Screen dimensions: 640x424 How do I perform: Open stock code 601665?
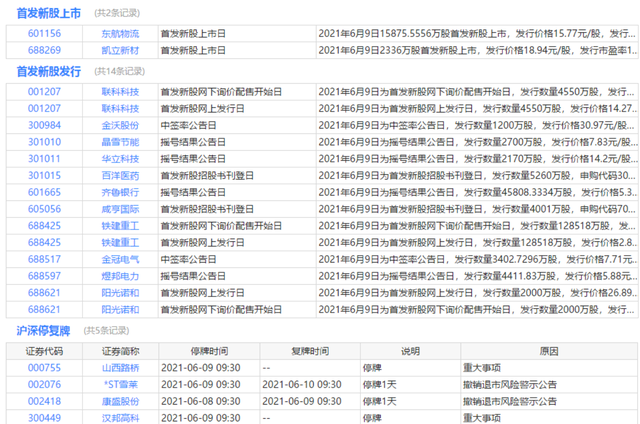pos(44,192)
